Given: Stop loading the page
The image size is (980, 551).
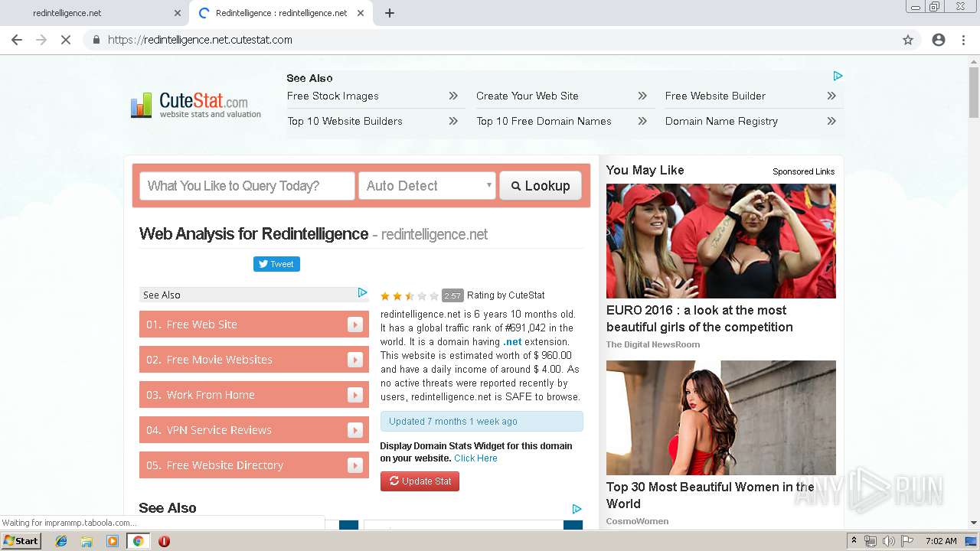Looking at the screenshot, I should click(66, 40).
